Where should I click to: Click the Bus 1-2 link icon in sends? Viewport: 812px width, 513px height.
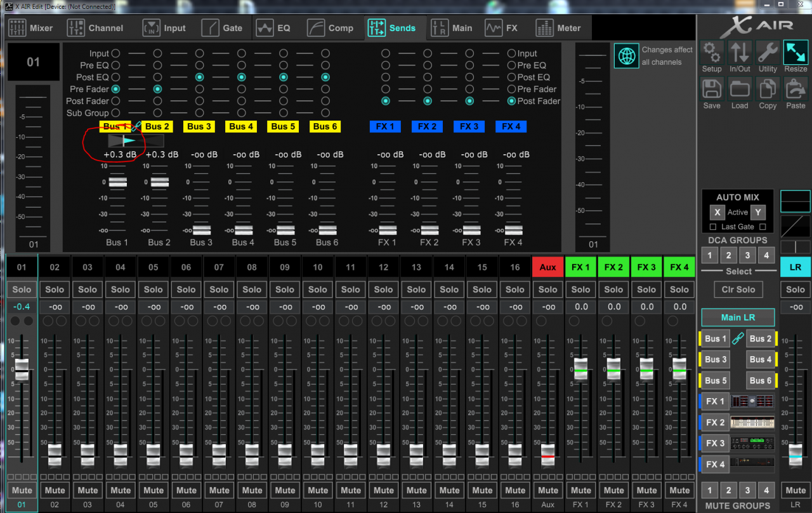click(x=136, y=126)
